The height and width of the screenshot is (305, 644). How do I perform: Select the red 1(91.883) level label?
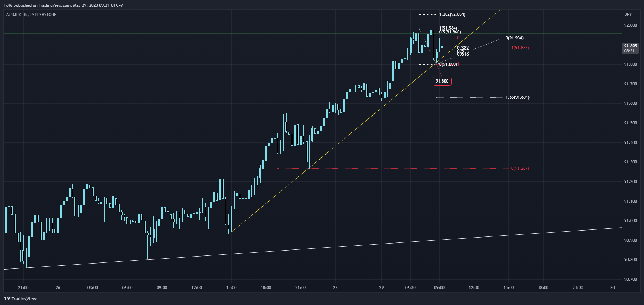coord(520,48)
